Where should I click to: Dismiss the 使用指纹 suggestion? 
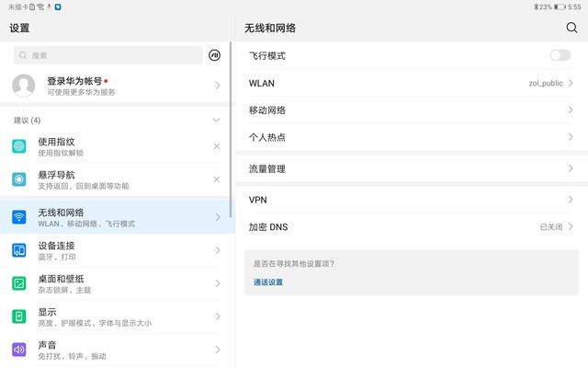(217, 147)
